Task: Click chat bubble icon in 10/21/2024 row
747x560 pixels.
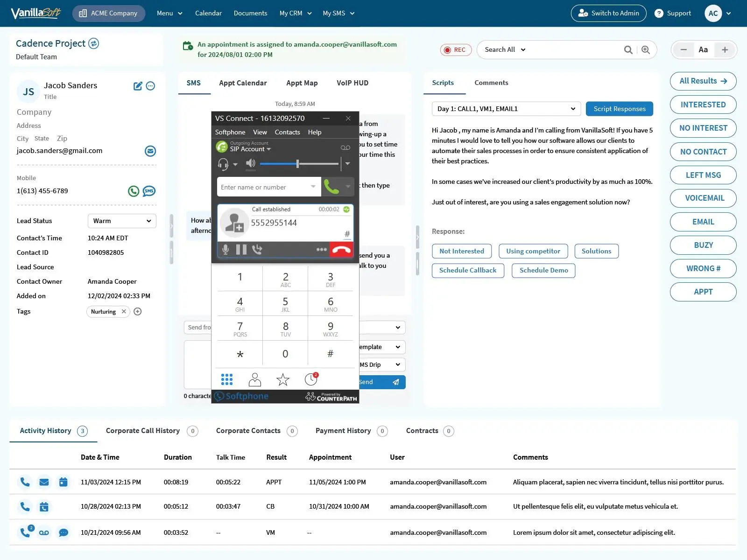Action: [x=64, y=533]
